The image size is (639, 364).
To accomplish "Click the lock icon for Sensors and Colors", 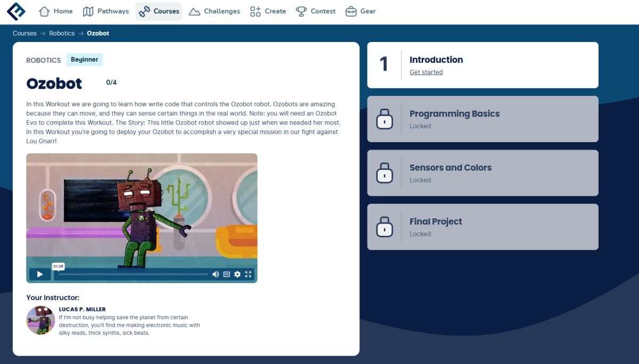I will 384,173.
